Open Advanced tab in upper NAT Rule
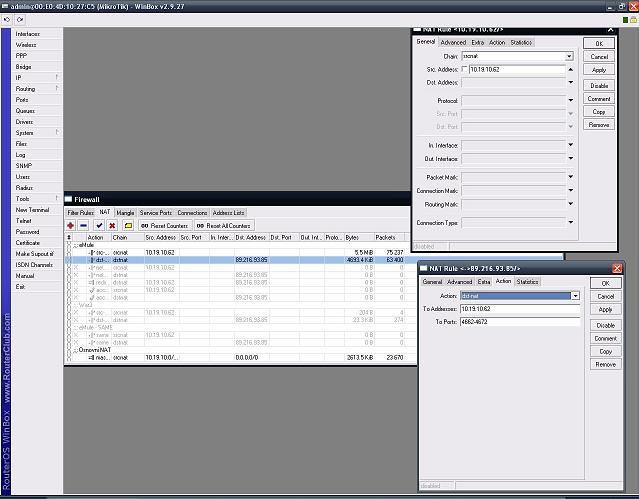Viewport: 639px width, 499px height. coord(453,42)
